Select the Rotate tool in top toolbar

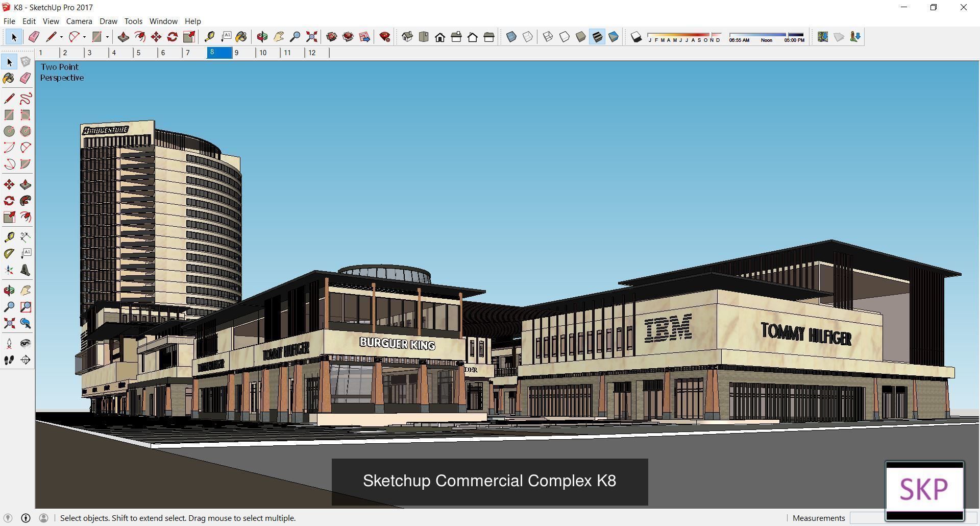(x=173, y=37)
